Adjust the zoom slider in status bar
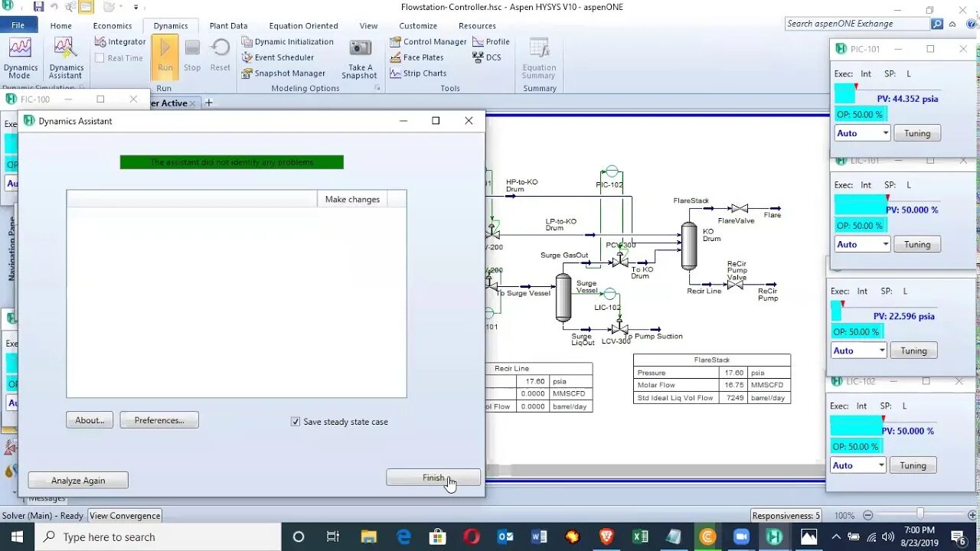This screenshot has width=980, height=551. point(920,515)
